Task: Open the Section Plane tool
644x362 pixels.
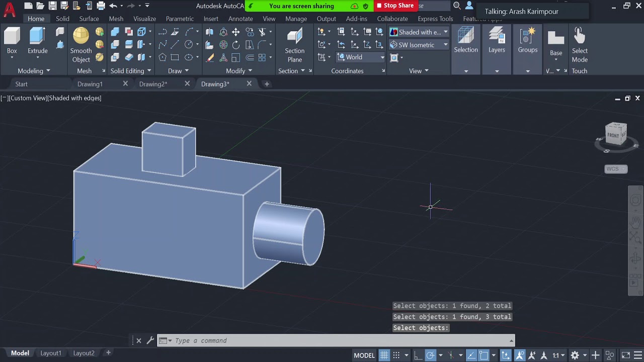Action: pos(294,45)
